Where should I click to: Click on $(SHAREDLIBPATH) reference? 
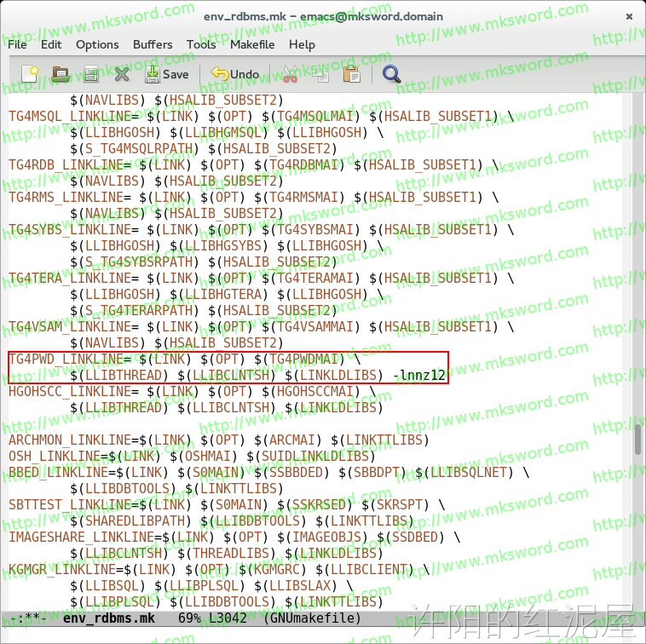click(130, 520)
